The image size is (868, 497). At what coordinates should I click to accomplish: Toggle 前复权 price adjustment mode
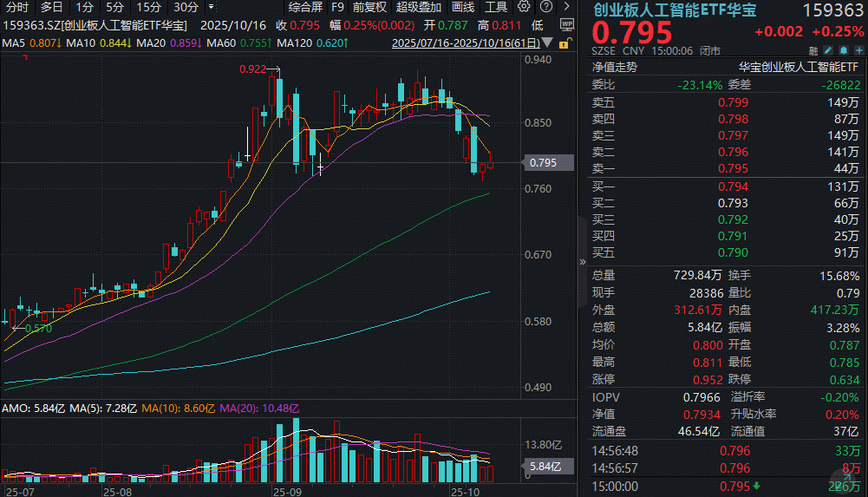(x=370, y=6)
